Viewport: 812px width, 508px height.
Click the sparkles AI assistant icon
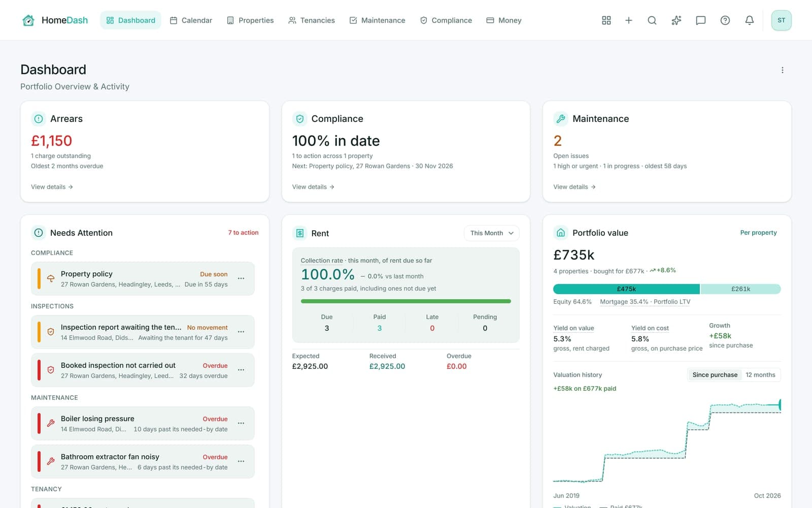pyautogui.click(x=676, y=20)
